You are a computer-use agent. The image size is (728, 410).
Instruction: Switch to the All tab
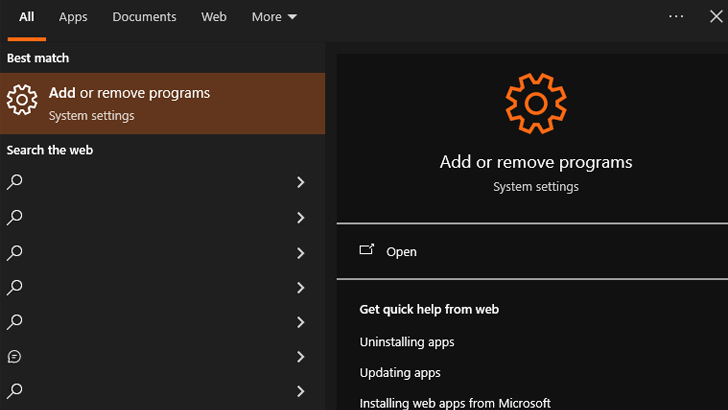[x=26, y=17]
